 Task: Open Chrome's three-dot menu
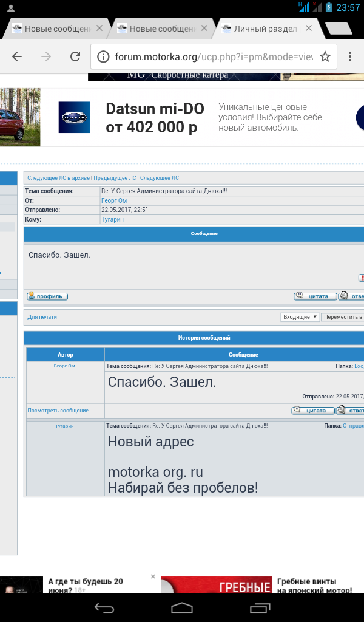350,56
